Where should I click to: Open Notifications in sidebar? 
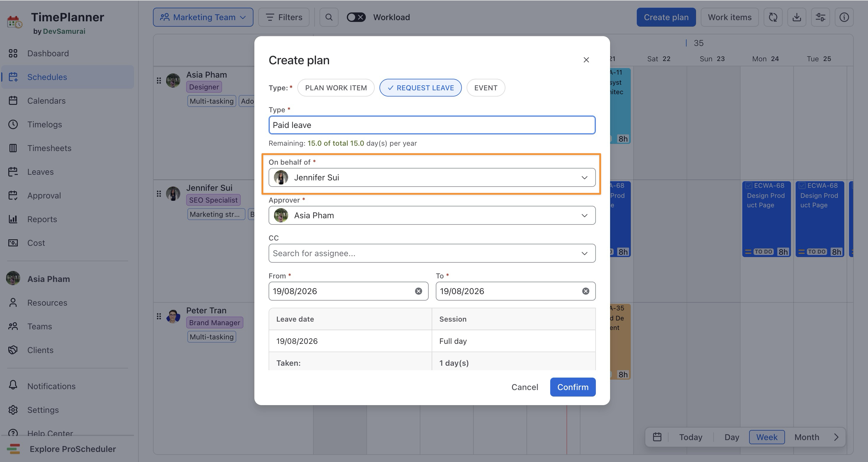[x=67, y=386]
